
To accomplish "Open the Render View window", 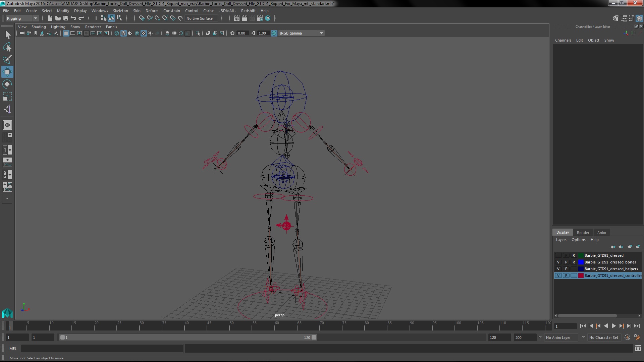I will [237, 18].
